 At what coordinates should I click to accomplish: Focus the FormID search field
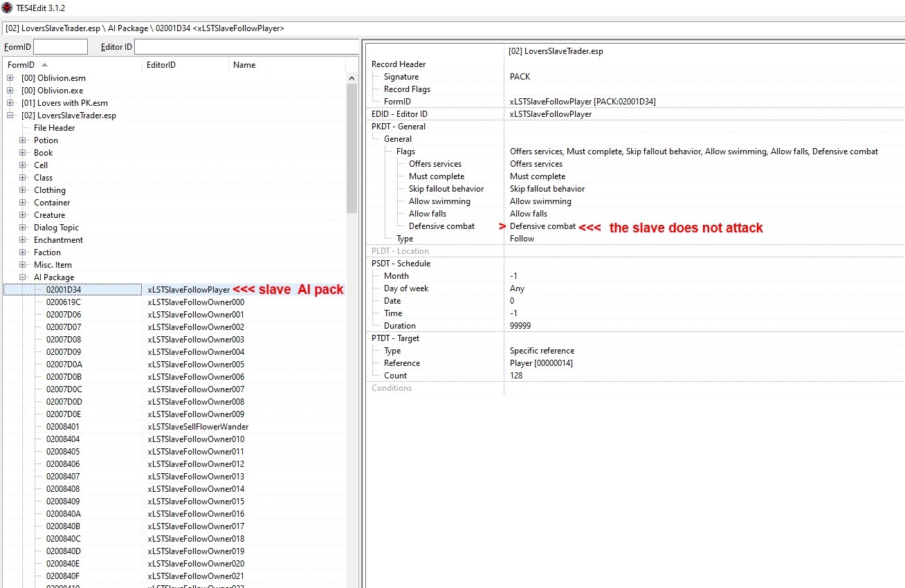click(60, 46)
